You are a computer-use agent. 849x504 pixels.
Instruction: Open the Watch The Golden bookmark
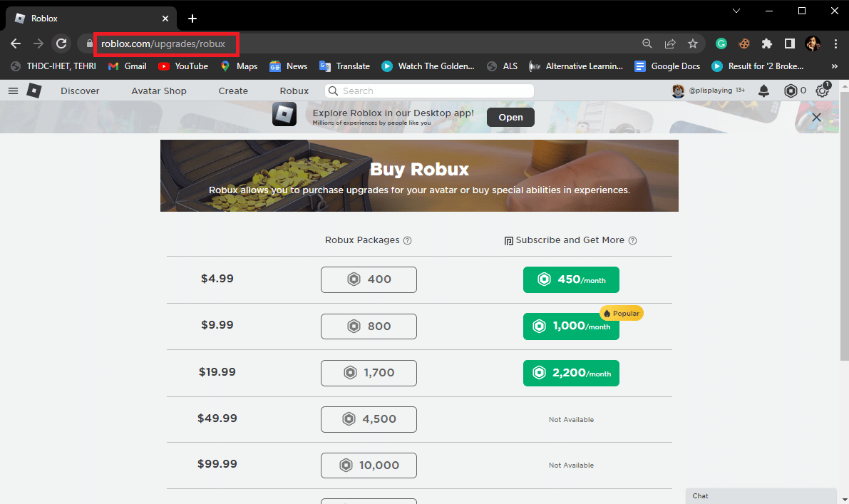point(428,66)
